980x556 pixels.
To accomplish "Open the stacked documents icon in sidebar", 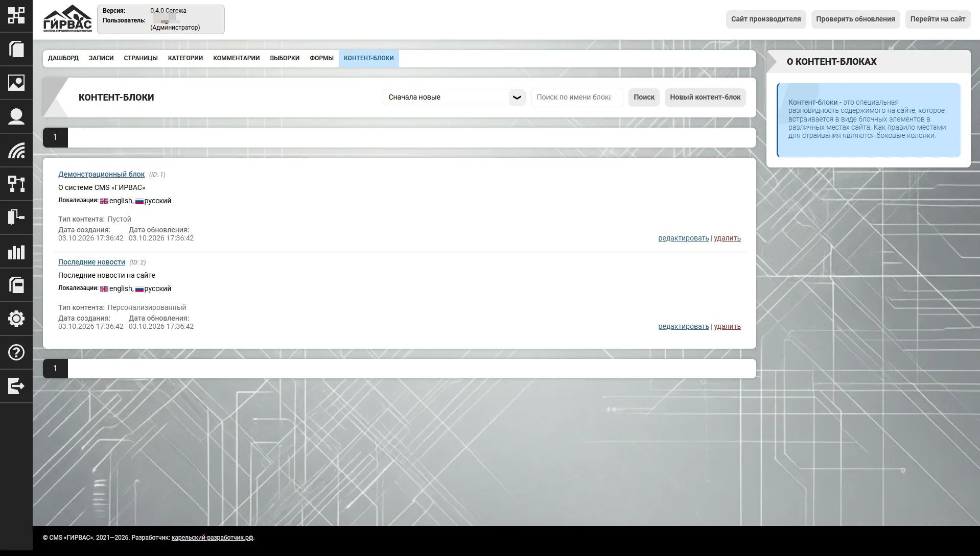I will [x=16, y=285].
